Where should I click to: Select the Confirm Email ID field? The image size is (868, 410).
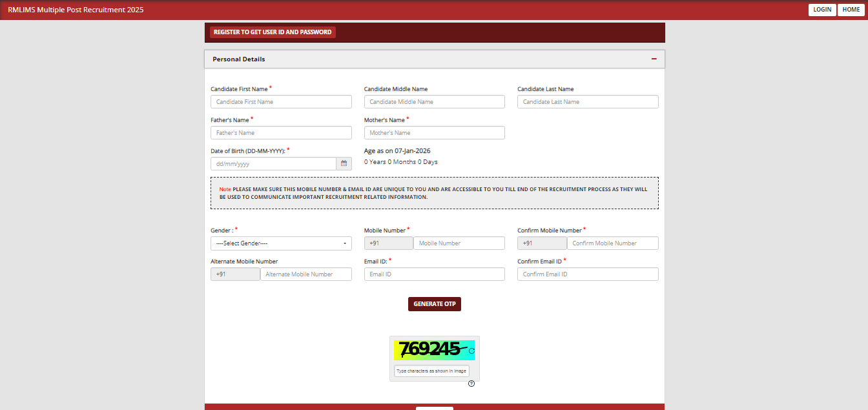tap(587, 274)
